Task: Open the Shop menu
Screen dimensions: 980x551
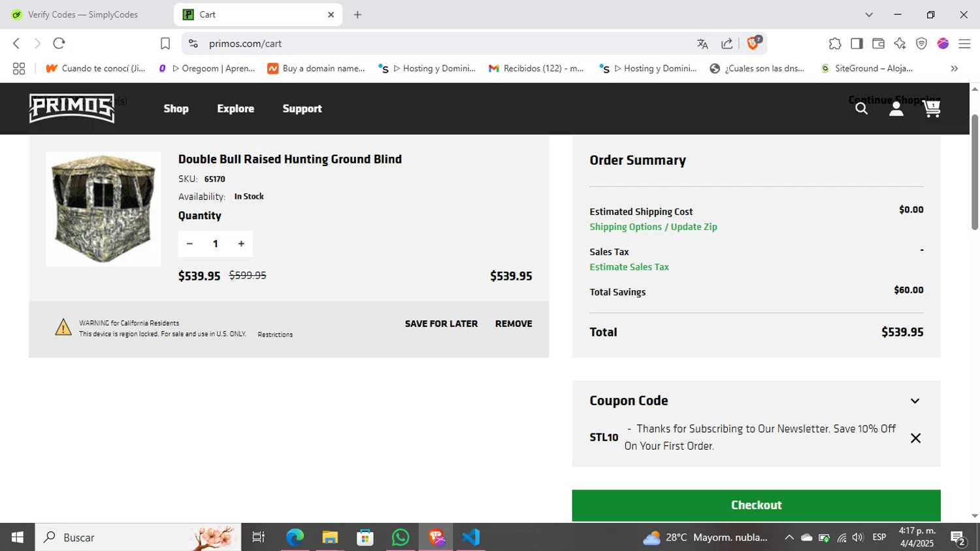Action: 176,109
